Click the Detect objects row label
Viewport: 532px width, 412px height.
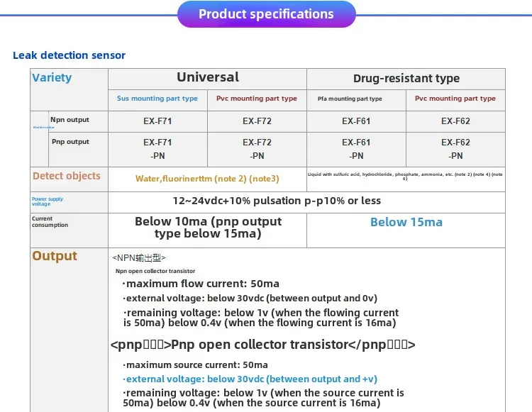67,176
